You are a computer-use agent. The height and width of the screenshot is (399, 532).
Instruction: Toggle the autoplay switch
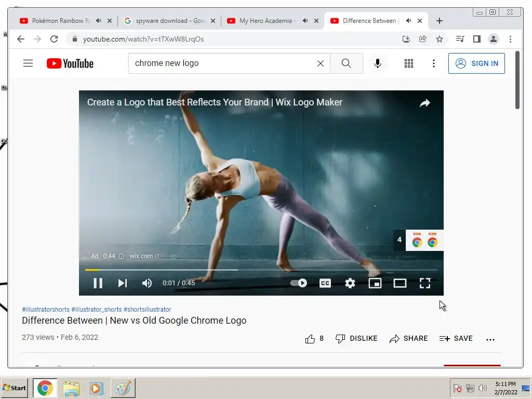299,283
